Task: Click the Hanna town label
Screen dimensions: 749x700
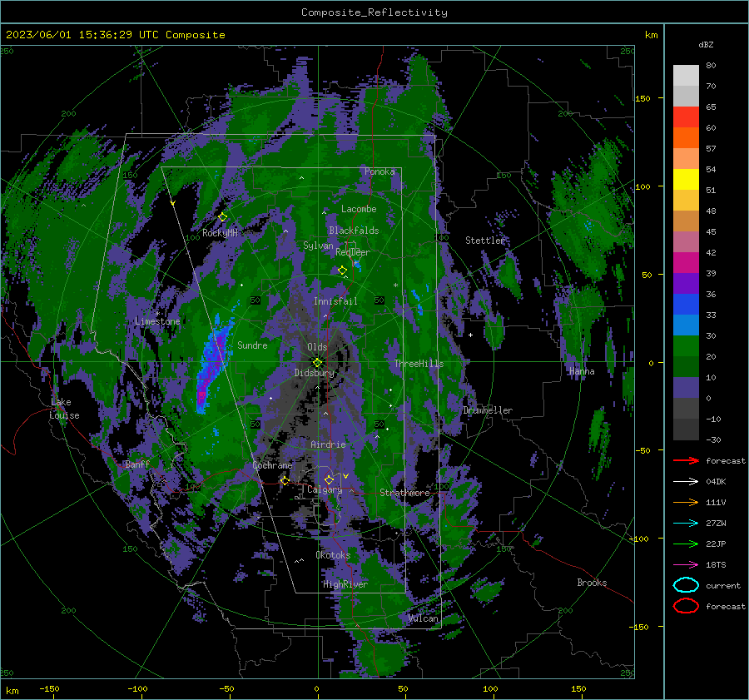Action: click(x=582, y=371)
